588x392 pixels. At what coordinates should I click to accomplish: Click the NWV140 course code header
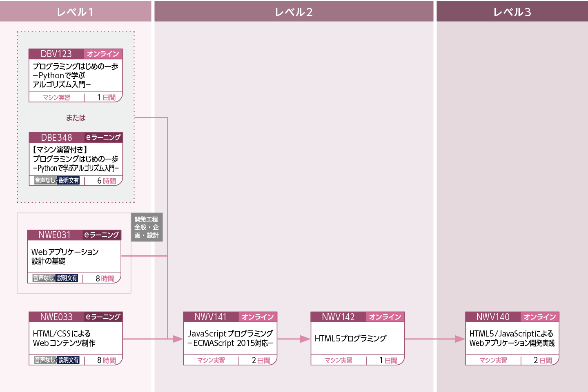pyautogui.click(x=493, y=317)
